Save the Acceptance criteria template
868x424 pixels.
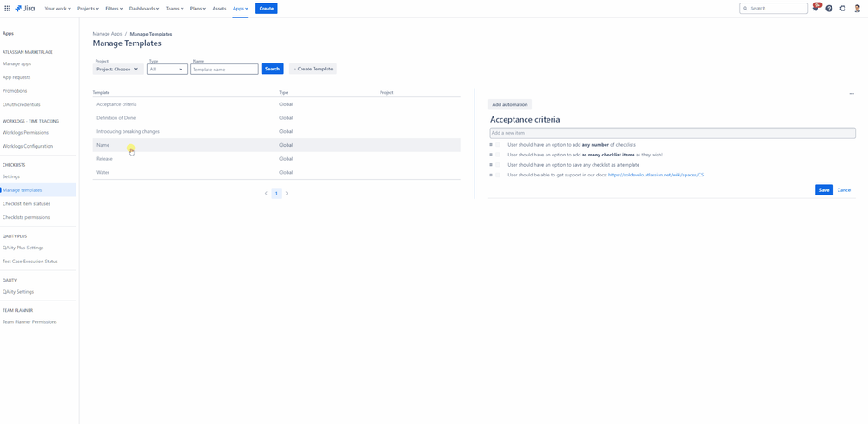824,190
